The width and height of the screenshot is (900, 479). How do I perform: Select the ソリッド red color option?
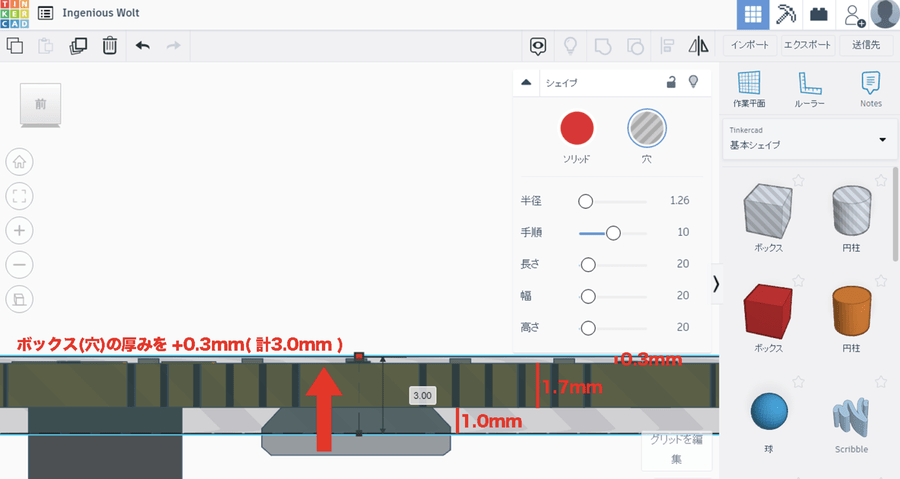577,128
